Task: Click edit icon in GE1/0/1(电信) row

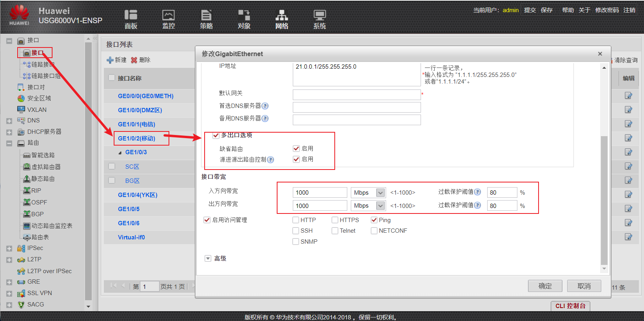Action: (628, 124)
